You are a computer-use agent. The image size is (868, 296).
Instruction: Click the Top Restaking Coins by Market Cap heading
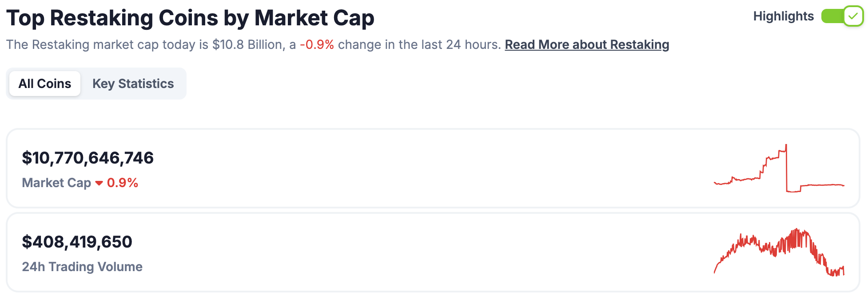point(190,19)
